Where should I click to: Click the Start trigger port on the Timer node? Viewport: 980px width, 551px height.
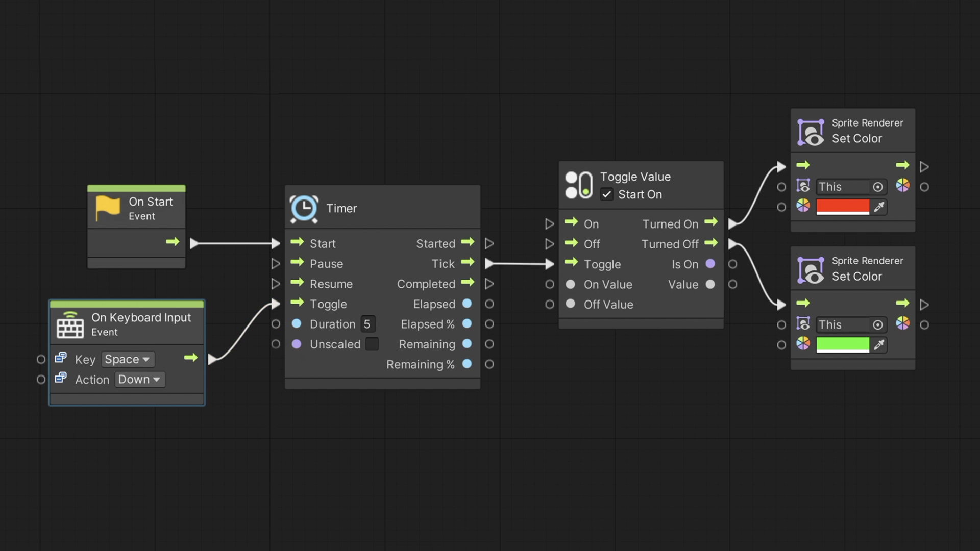pos(297,243)
